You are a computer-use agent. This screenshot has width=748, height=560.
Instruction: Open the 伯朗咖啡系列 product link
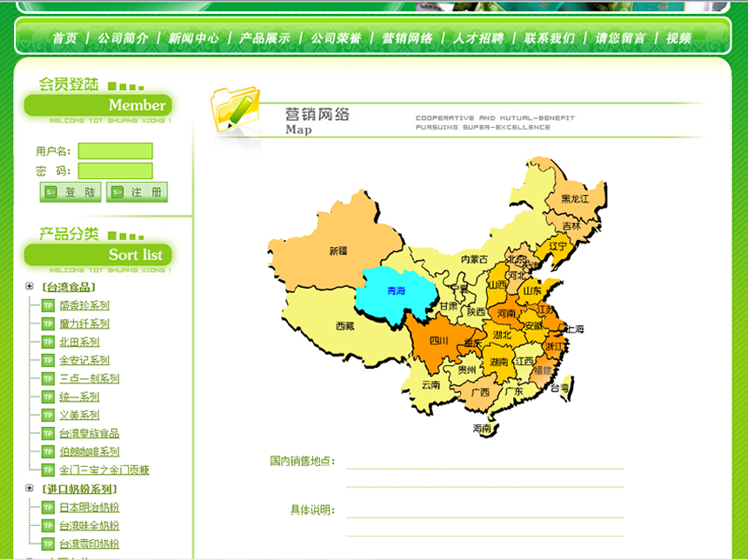click(x=90, y=452)
